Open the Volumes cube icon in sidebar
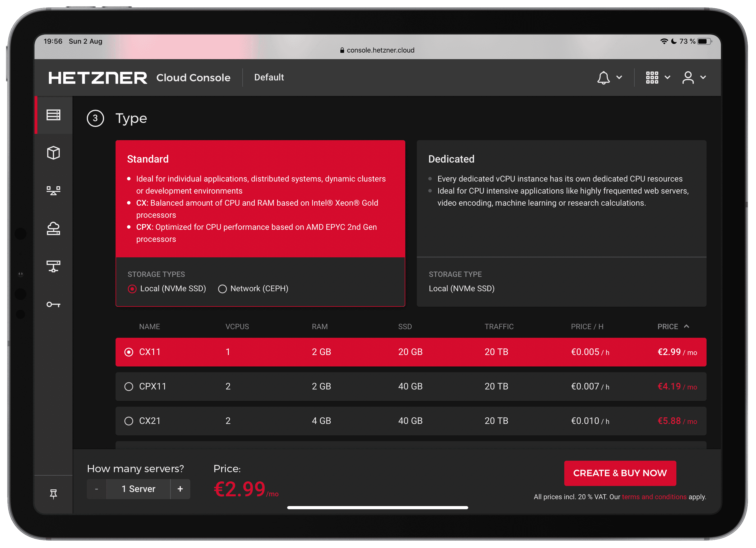The image size is (756, 548). [53, 153]
